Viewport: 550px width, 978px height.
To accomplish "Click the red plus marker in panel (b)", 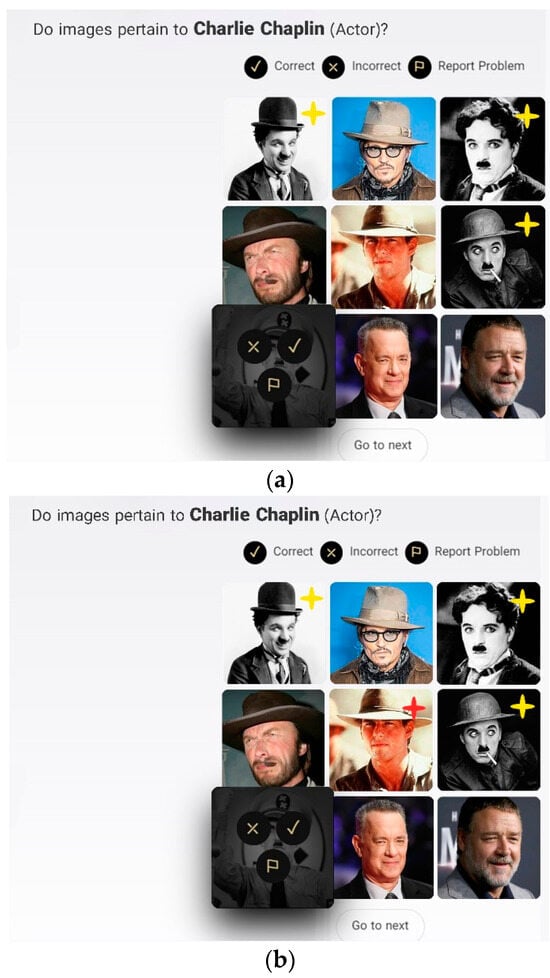I will coord(413,707).
